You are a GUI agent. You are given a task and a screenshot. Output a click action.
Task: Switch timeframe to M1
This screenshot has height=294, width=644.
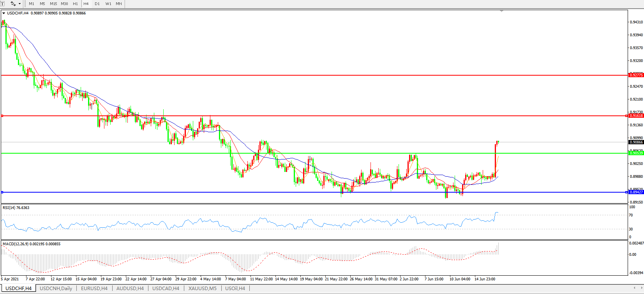(32, 4)
